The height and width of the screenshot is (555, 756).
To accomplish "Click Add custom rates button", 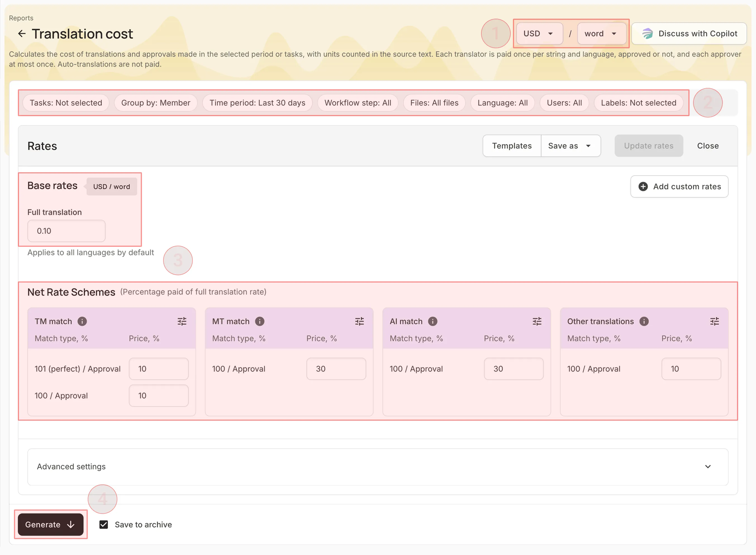I will 679,186.
